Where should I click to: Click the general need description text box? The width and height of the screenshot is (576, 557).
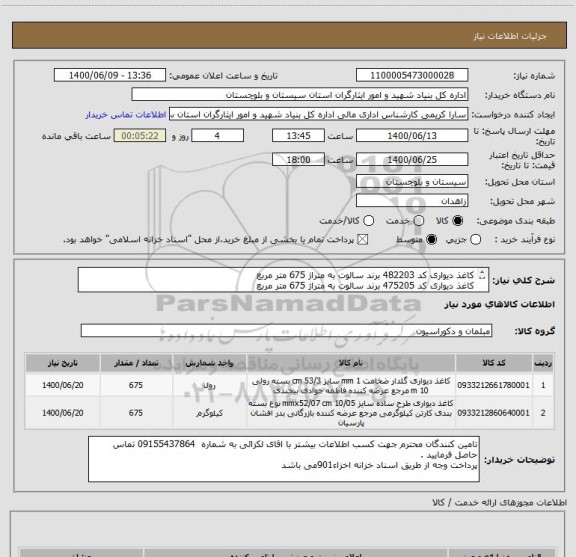(283, 280)
